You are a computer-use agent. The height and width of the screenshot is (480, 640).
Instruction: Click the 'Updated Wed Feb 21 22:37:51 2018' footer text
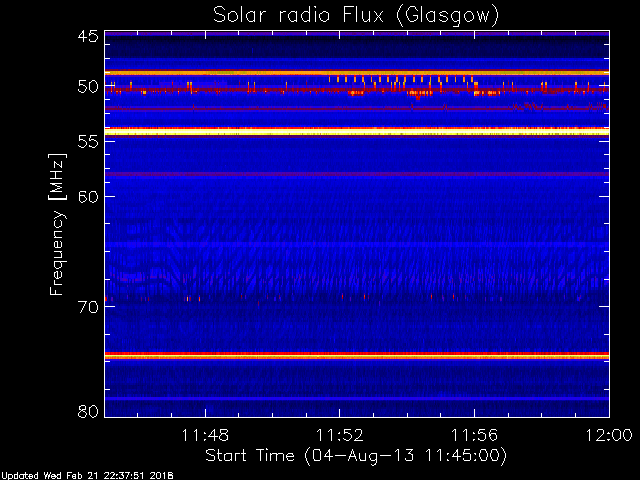87,476
